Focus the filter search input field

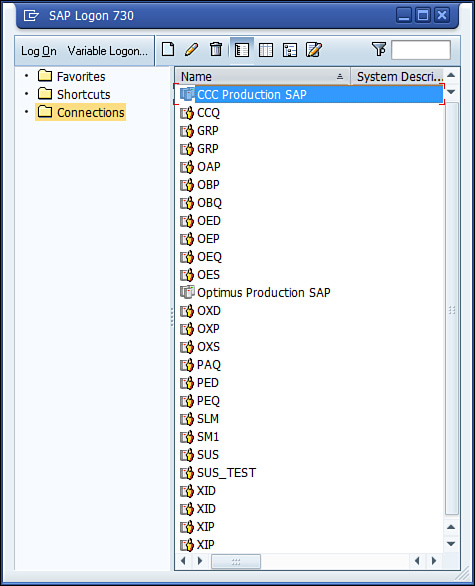coord(421,50)
